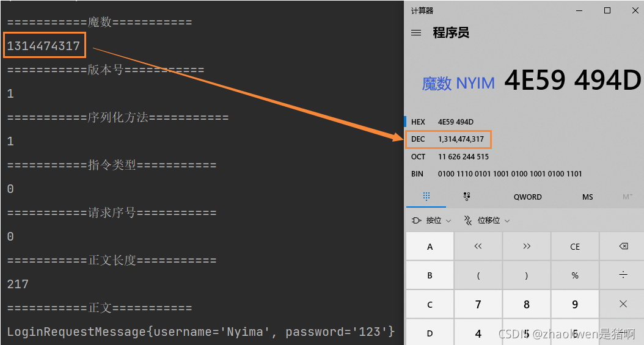Switch to bit toggling keypad icon
This screenshot has width=644, height=345.
(467, 197)
